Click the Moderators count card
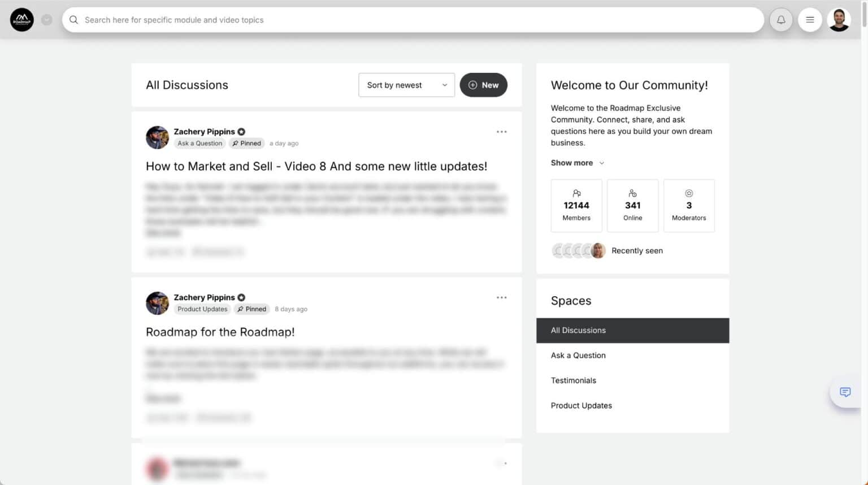 click(x=688, y=206)
